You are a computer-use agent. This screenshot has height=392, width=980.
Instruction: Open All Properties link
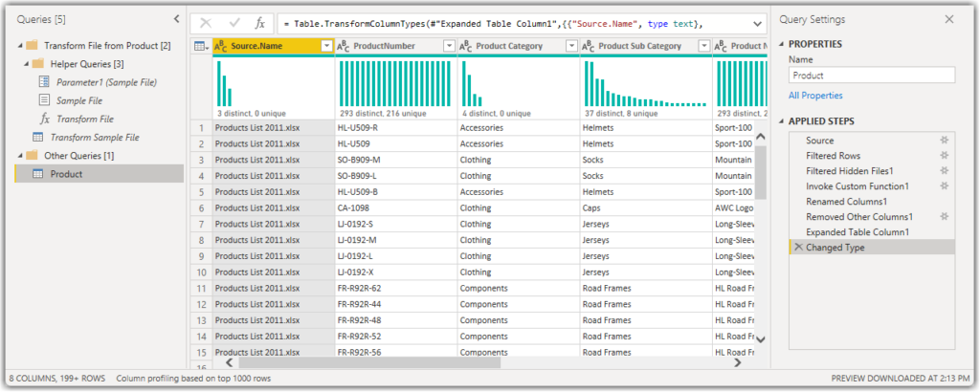pos(815,96)
